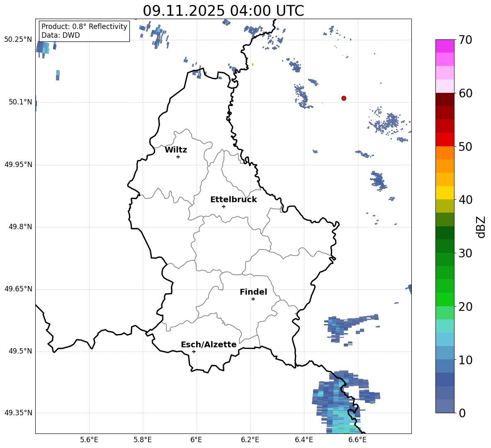
Task: Click the cross marker below Wiltz
Action: (178, 157)
